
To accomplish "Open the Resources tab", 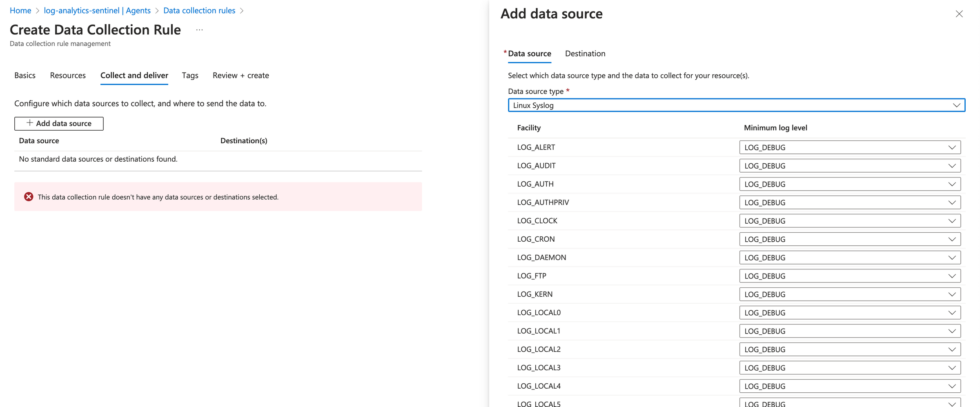I will coord(67,75).
